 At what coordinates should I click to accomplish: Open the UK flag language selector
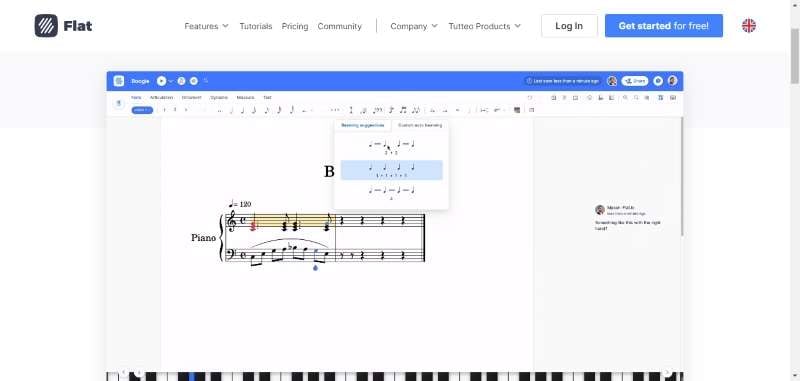point(748,26)
